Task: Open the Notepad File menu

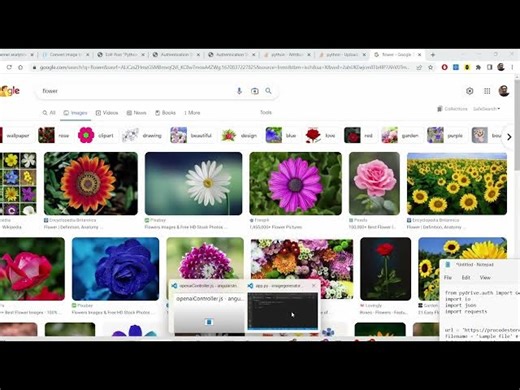Action: pos(448,277)
